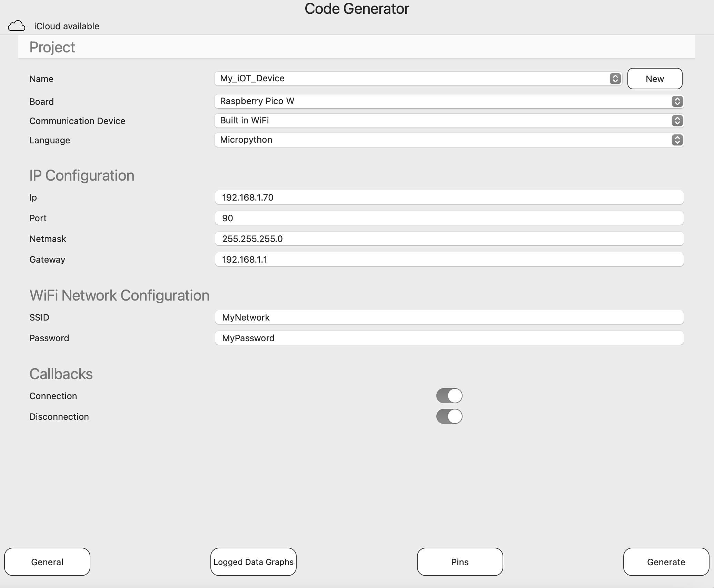Disable the Disconnection callback toggle
The image size is (714, 588).
449,416
